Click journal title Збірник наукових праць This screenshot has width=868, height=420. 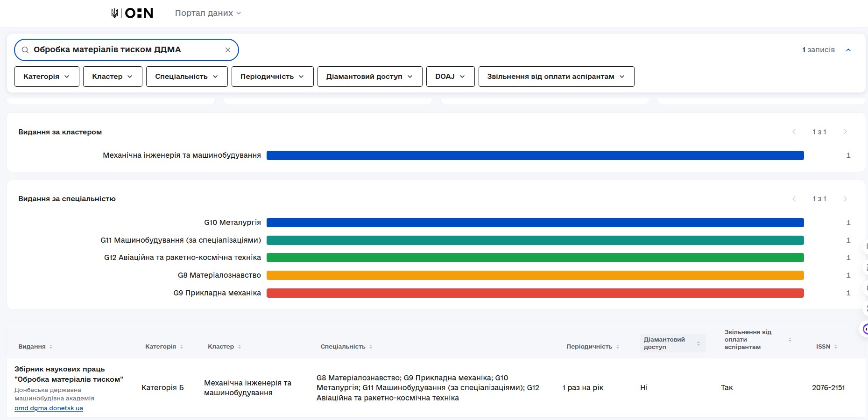[x=69, y=374]
